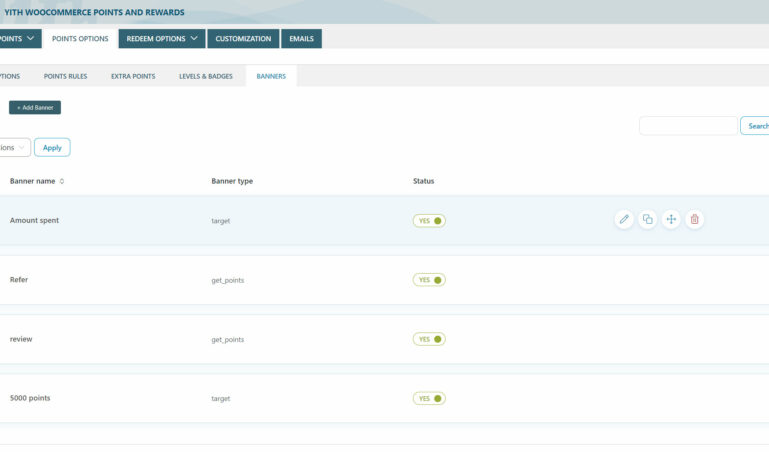Toggle the 5000 points banner status
769x452 pixels.
point(429,398)
